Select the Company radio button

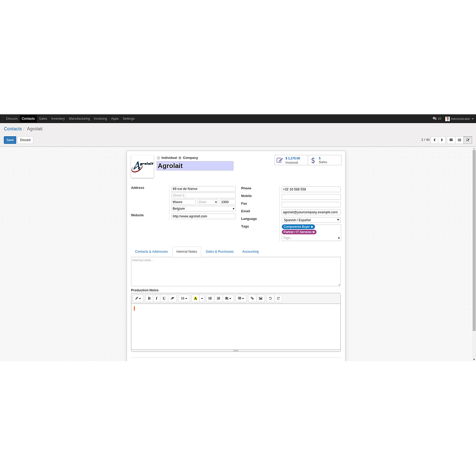tap(180, 158)
